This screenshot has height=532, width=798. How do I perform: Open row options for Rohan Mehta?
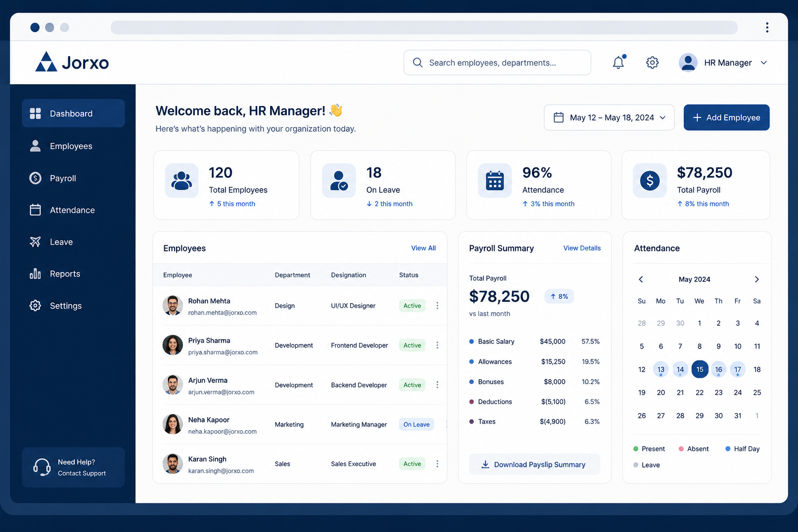pyautogui.click(x=437, y=305)
